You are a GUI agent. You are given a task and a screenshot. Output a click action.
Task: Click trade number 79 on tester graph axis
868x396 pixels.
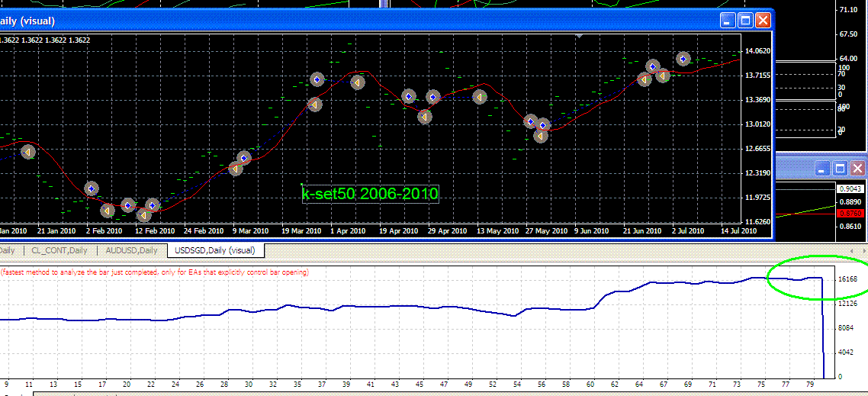coord(811,384)
